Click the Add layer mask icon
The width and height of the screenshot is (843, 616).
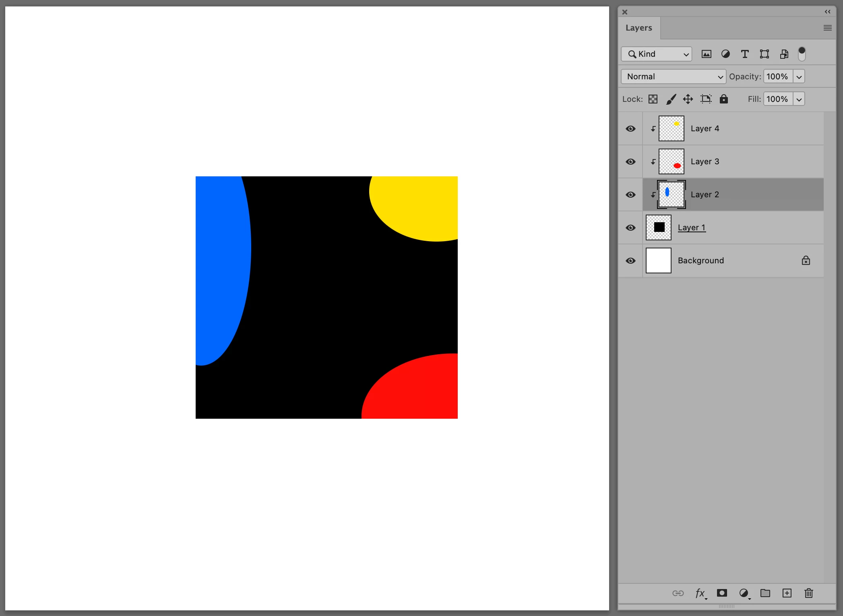(722, 593)
